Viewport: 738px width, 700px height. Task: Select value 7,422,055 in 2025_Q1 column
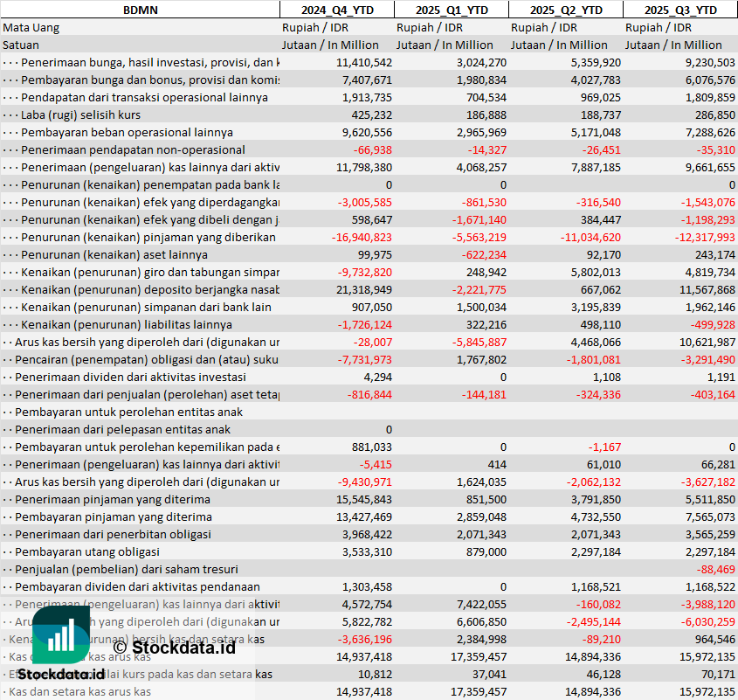click(x=481, y=603)
